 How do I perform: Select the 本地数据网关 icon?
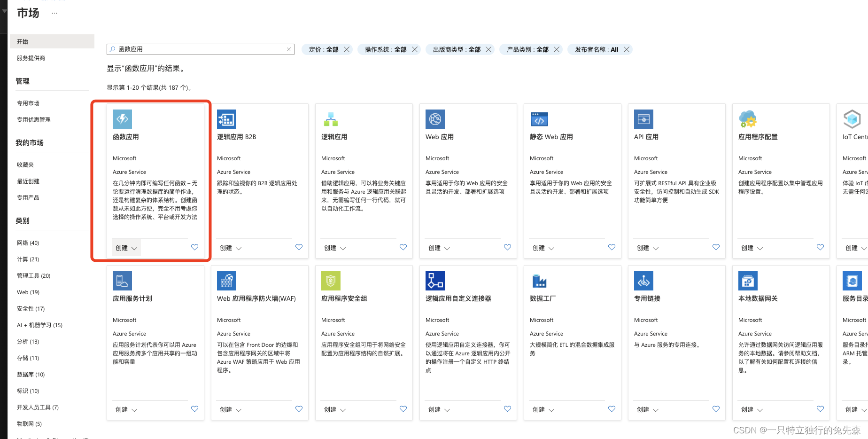748,281
